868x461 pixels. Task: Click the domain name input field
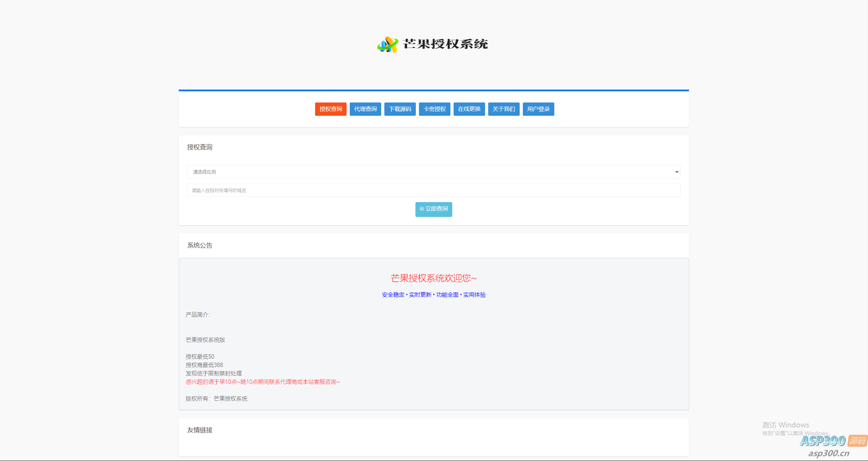click(x=434, y=190)
